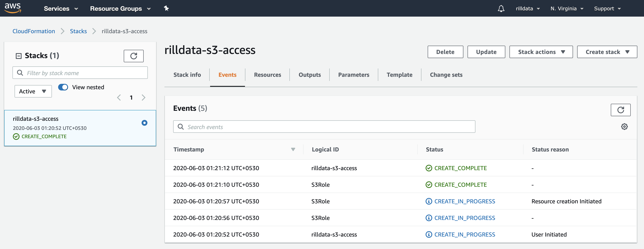Image resolution: width=644 pixels, height=249 pixels.
Task: Open the AWS home logo
Action: tap(13, 8)
